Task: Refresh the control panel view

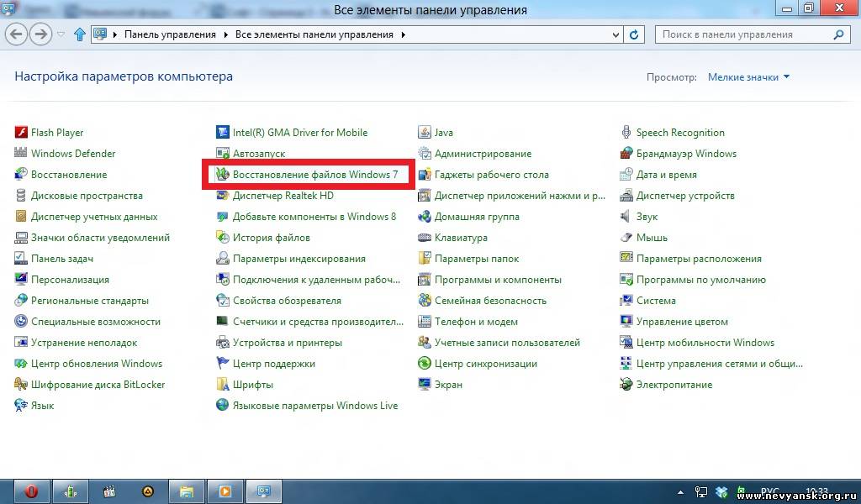Action: coord(634,34)
